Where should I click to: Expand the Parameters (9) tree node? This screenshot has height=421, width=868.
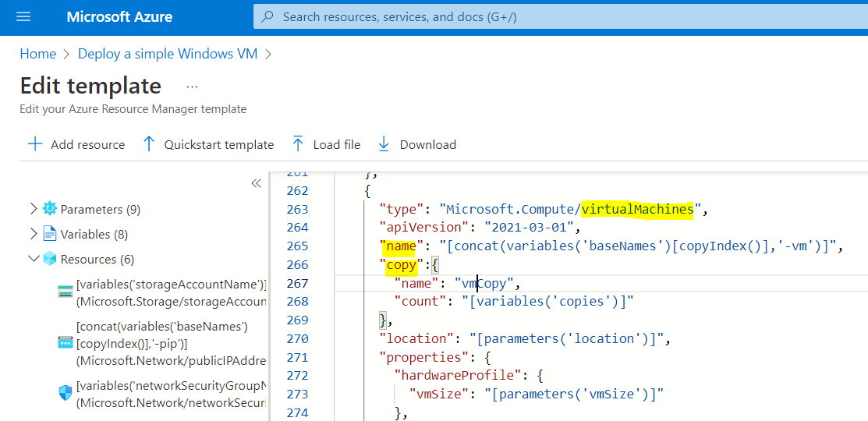[x=33, y=209]
